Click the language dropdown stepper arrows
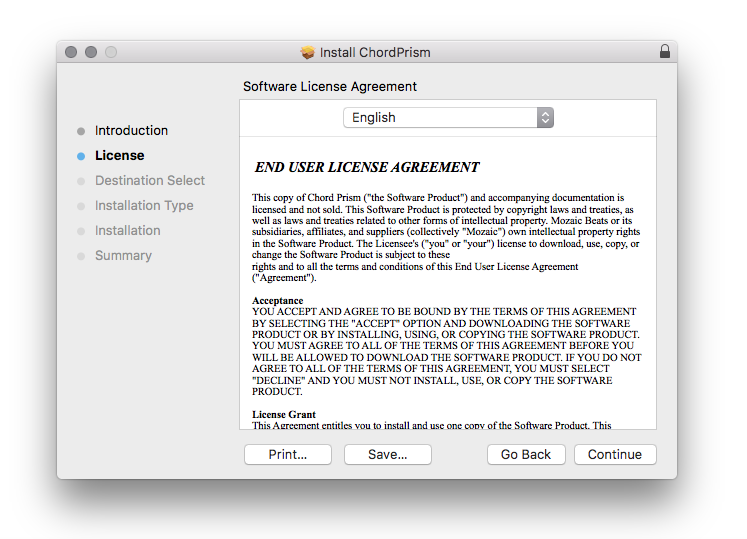747x539 pixels. click(x=545, y=117)
